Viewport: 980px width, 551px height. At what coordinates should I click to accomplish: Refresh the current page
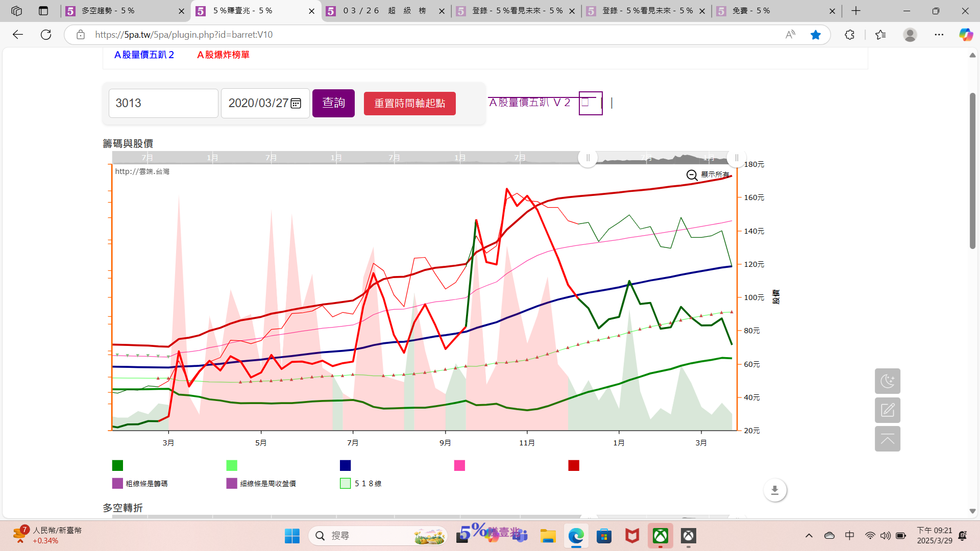(x=46, y=35)
